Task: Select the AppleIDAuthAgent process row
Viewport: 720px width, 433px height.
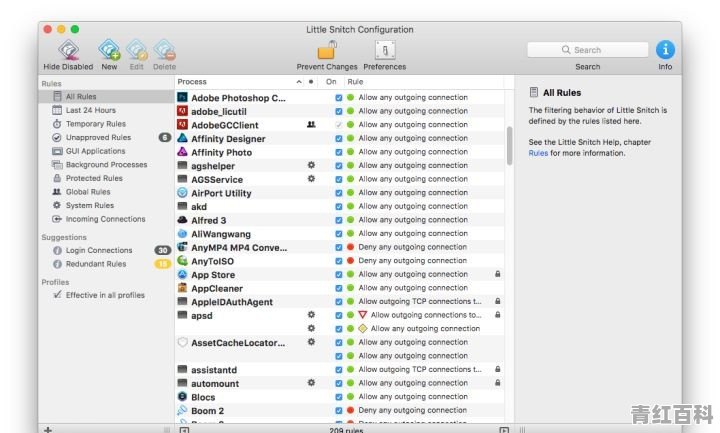Action: point(340,302)
